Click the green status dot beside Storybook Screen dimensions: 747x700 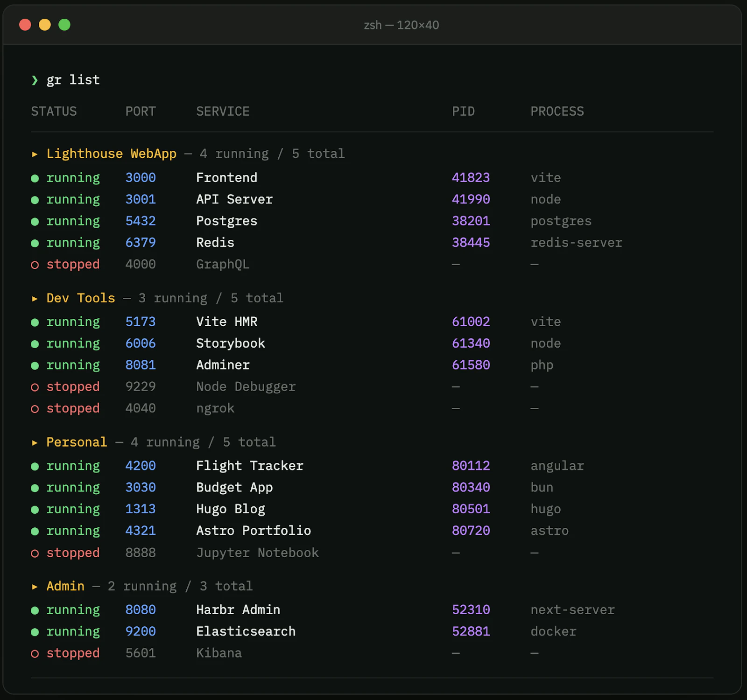point(35,344)
